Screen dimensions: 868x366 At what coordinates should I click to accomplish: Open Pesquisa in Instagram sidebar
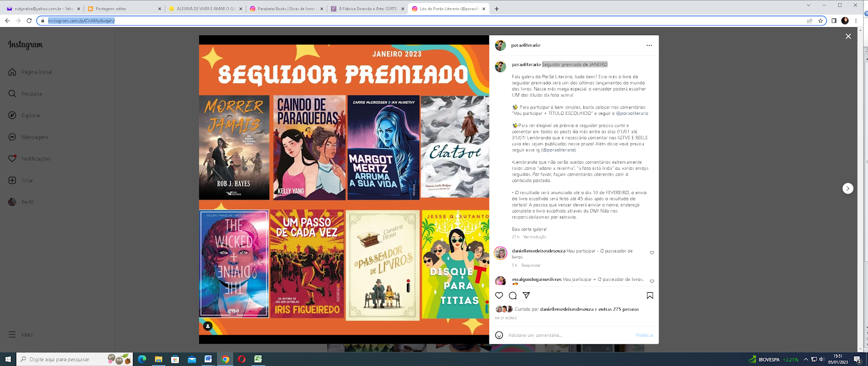point(25,94)
